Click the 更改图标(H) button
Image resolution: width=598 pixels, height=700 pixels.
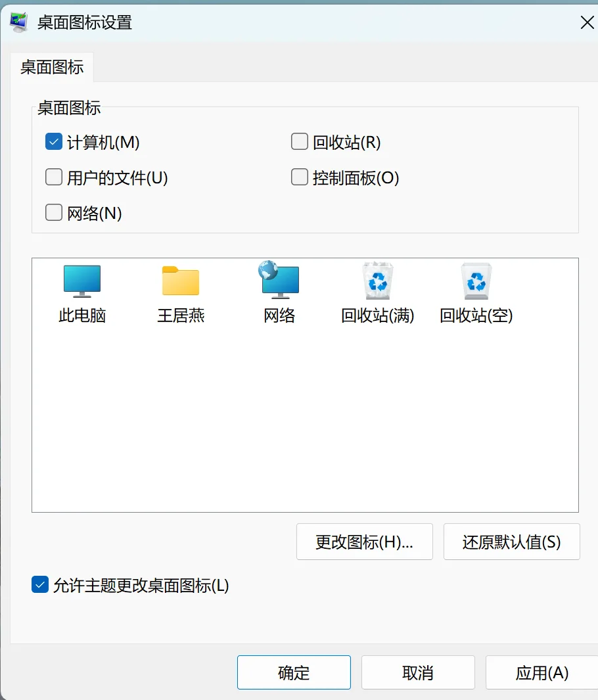[365, 542]
